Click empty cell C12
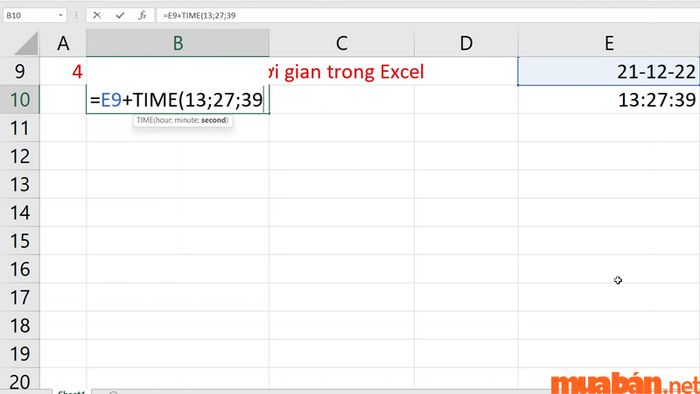Screen dimensions: 700x394 342,156
